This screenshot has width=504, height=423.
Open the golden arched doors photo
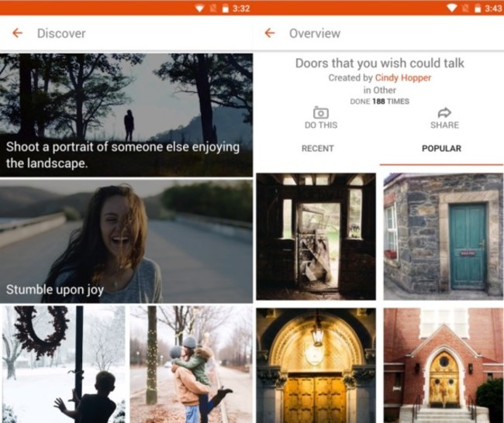tap(316, 365)
